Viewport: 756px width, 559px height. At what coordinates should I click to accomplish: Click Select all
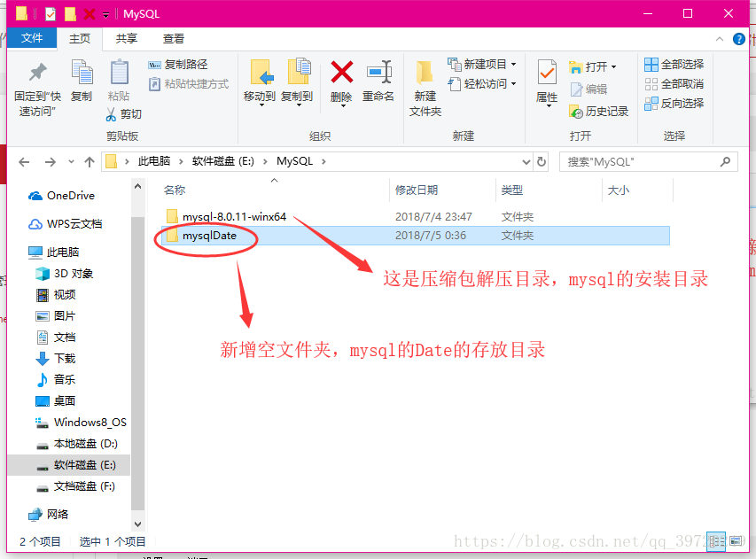(x=674, y=64)
